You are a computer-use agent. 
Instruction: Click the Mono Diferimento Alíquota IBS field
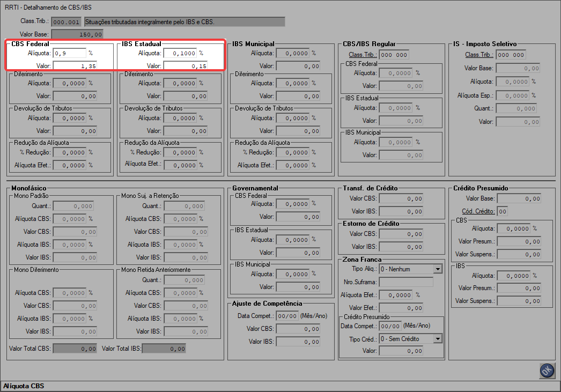[70, 319]
